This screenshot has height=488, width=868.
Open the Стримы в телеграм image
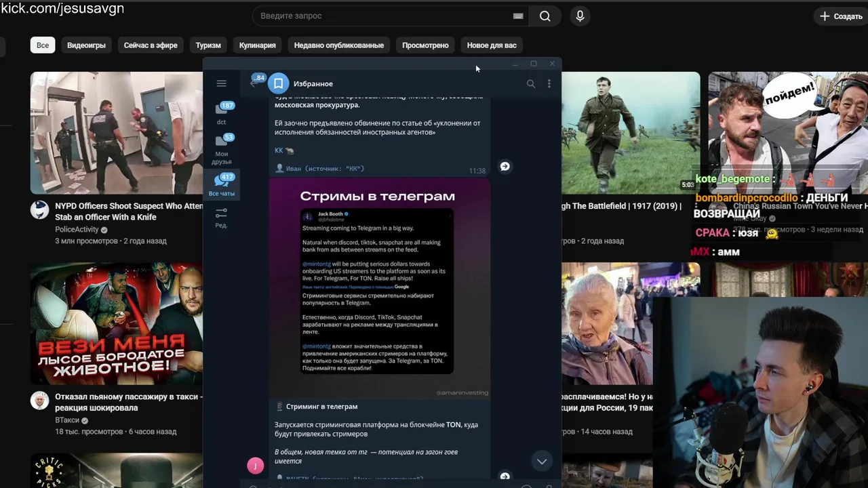379,287
